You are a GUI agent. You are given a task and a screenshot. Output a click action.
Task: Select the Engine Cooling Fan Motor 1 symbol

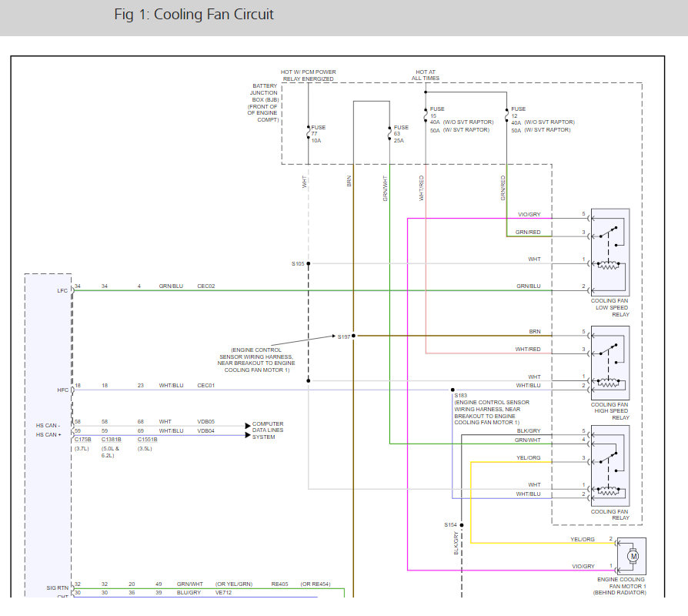(x=633, y=554)
